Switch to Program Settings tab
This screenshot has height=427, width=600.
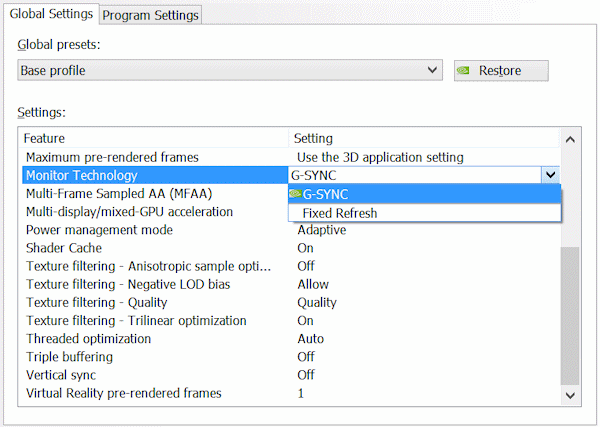click(x=150, y=15)
